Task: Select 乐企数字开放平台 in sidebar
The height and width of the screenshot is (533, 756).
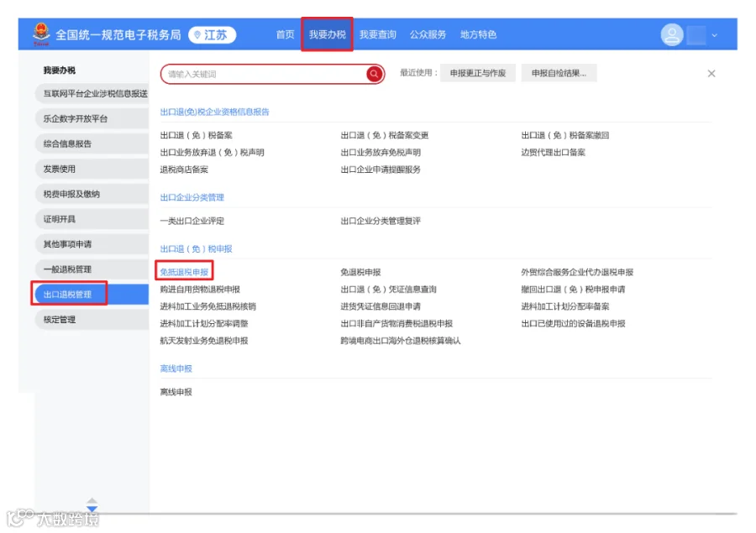Action: 92,118
